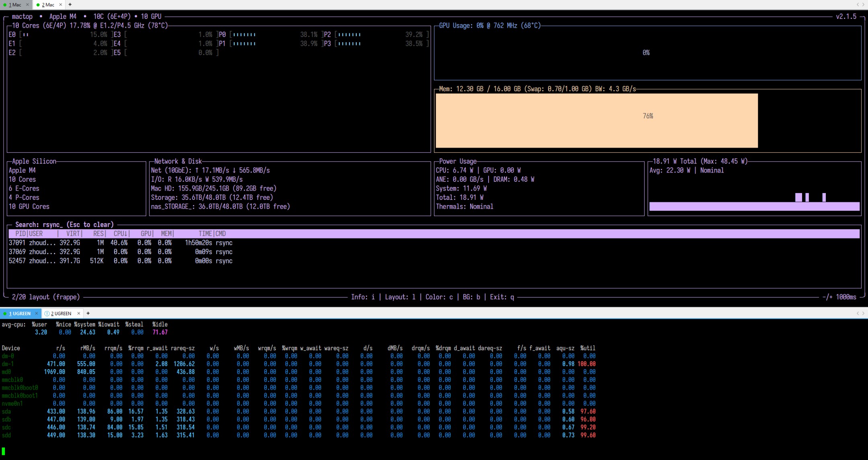Click 'System: 11.69 W' power reading
The image size is (868, 460).
click(x=461, y=189)
